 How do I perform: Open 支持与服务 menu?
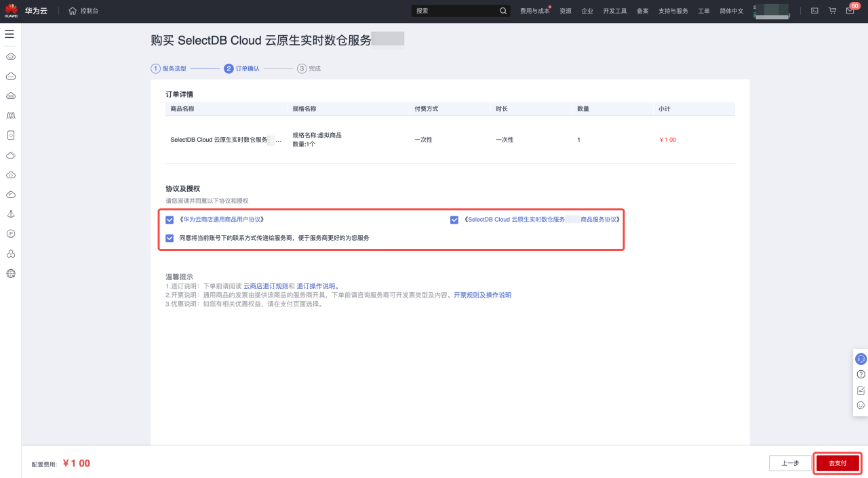pyautogui.click(x=673, y=11)
